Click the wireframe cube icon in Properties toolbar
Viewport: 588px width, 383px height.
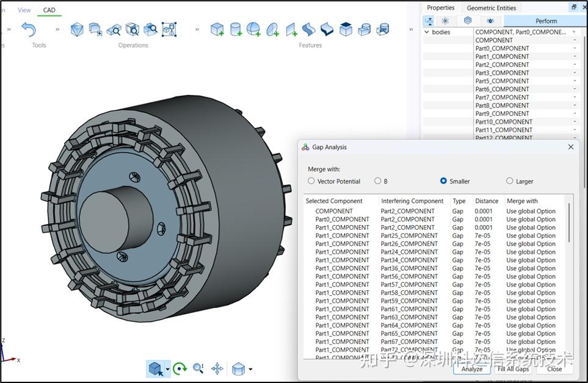pos(468,21)
